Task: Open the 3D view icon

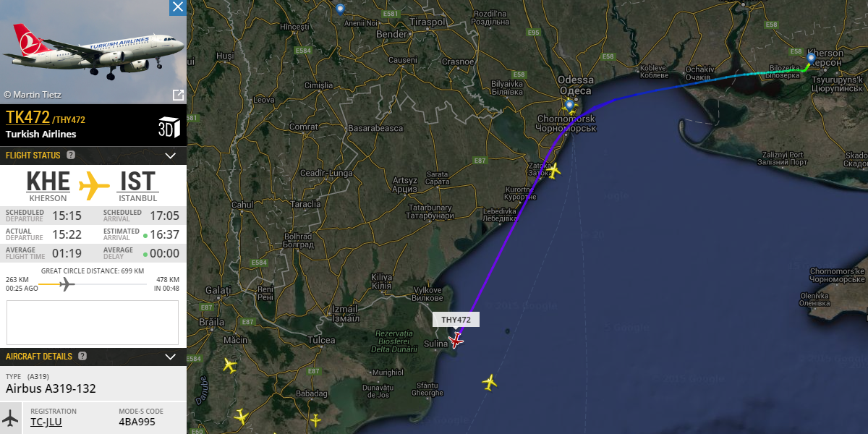Action: tap(169, 127)
